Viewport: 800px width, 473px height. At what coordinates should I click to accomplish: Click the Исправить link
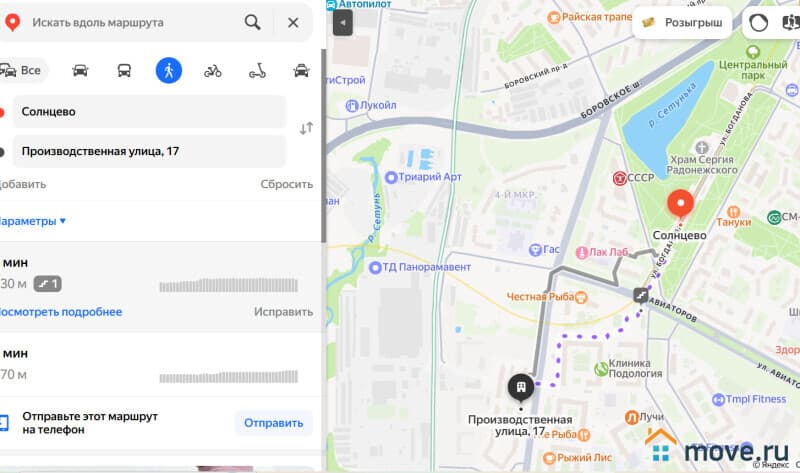point(283,312)
